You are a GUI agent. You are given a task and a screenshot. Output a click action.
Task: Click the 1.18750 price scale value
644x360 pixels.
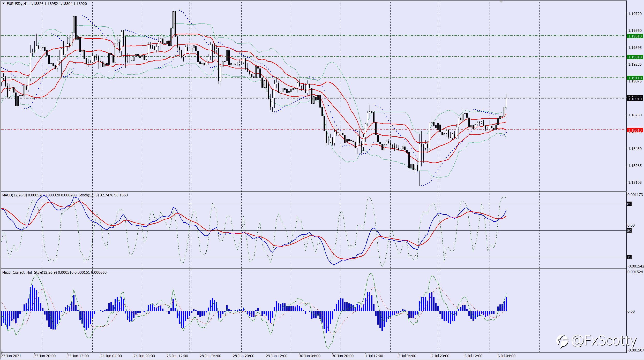click(x=635, y=115)
